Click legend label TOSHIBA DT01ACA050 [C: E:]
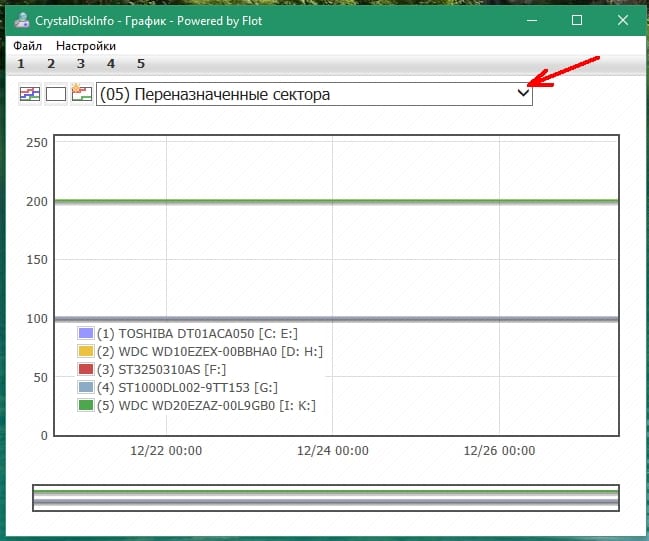The height and width of the screenshot is (541, 649). [x=197, y=334]
